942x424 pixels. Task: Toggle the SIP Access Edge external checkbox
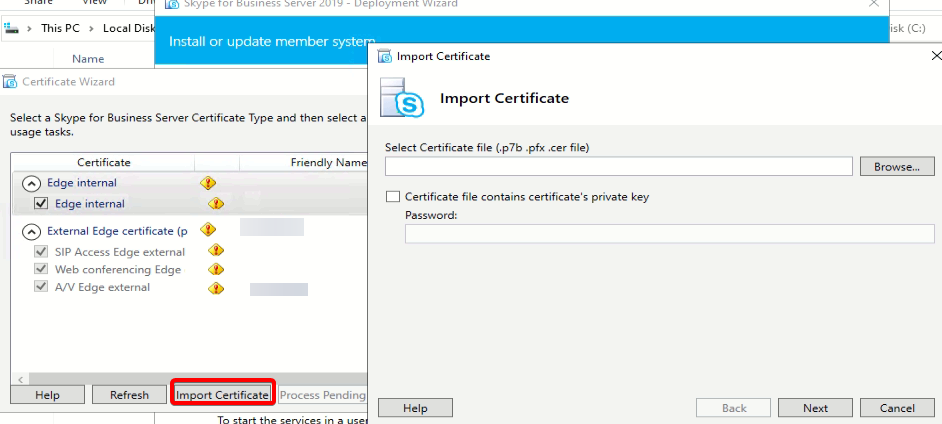coord(41,252)
